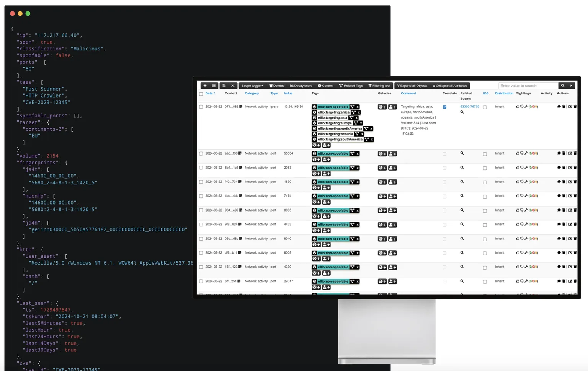Click the trash icon to delete the first attribute

[563, 106]
